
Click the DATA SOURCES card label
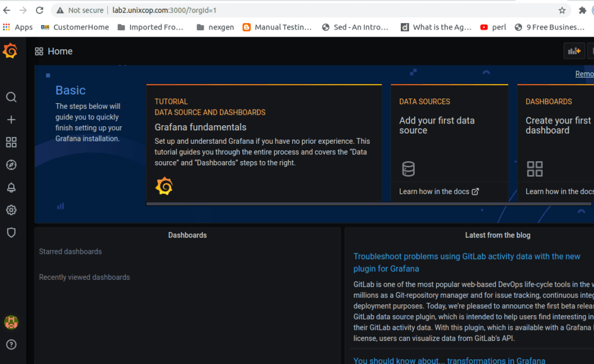tap(425, 102)
